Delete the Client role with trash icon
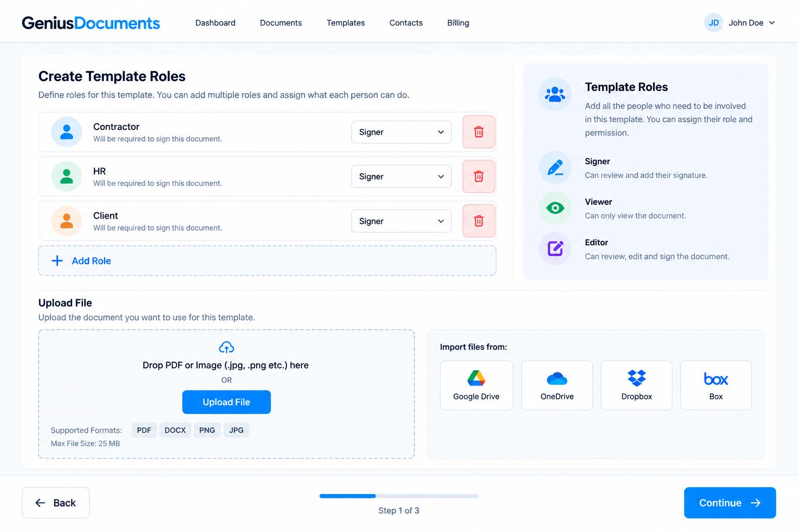This screenshot has height=532, width=798. click(x=478, y=221)
